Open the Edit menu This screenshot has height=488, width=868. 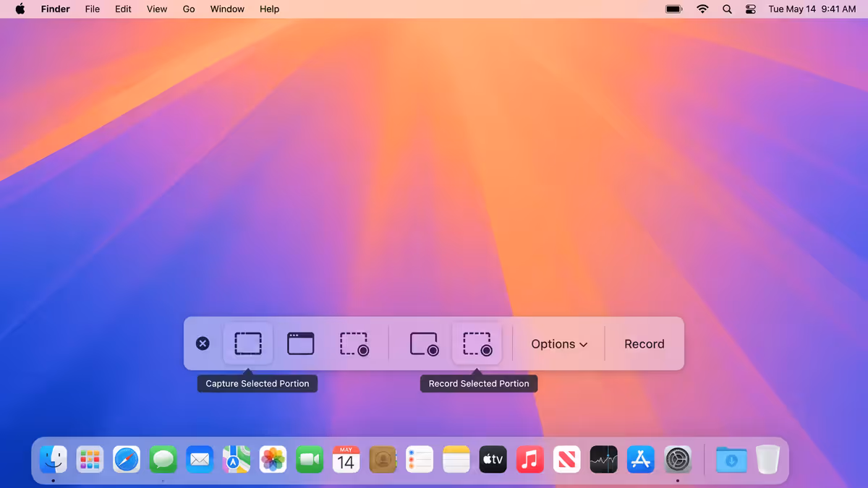124,9
